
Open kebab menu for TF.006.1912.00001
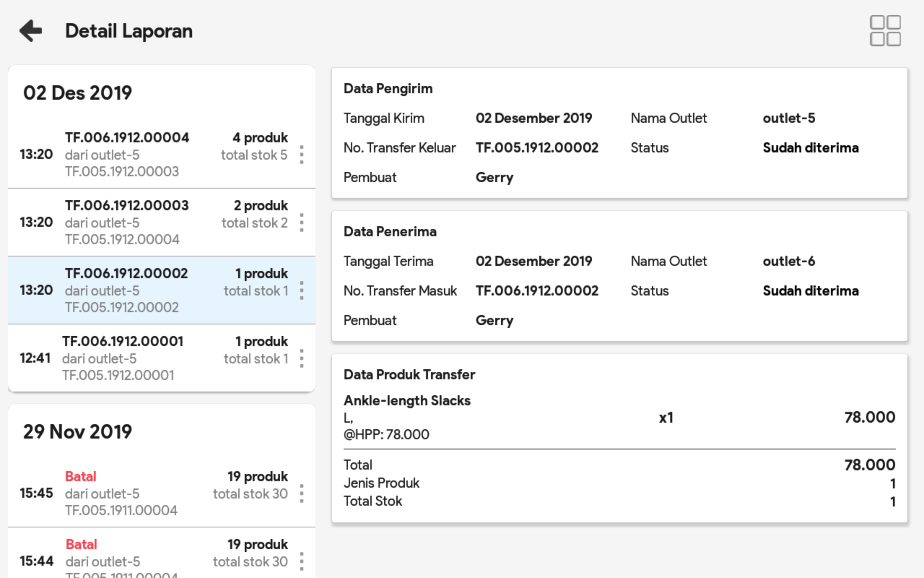pyautogui.click(x=302, y=358)
